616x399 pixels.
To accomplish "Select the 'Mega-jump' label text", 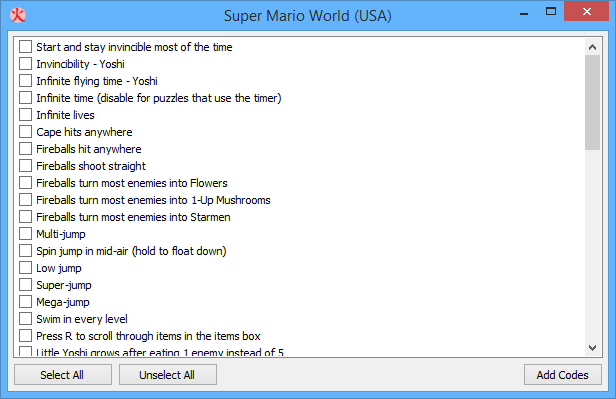I will [63, 302].
